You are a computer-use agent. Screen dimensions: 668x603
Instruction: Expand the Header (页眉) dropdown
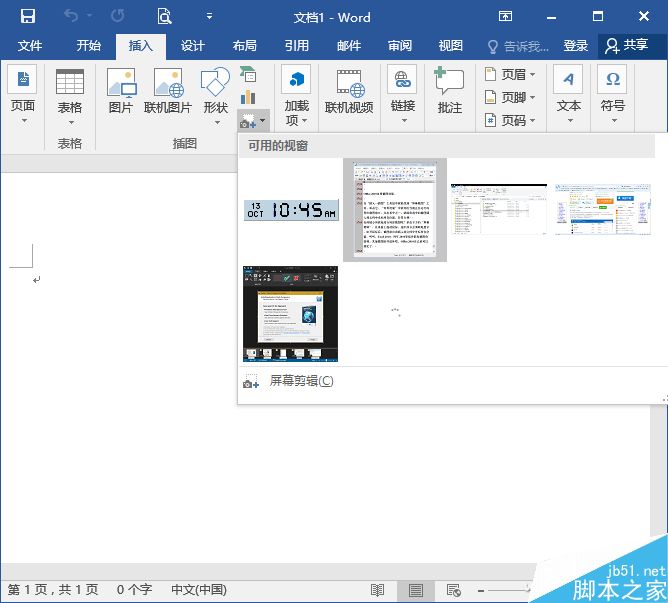point(532,75)
